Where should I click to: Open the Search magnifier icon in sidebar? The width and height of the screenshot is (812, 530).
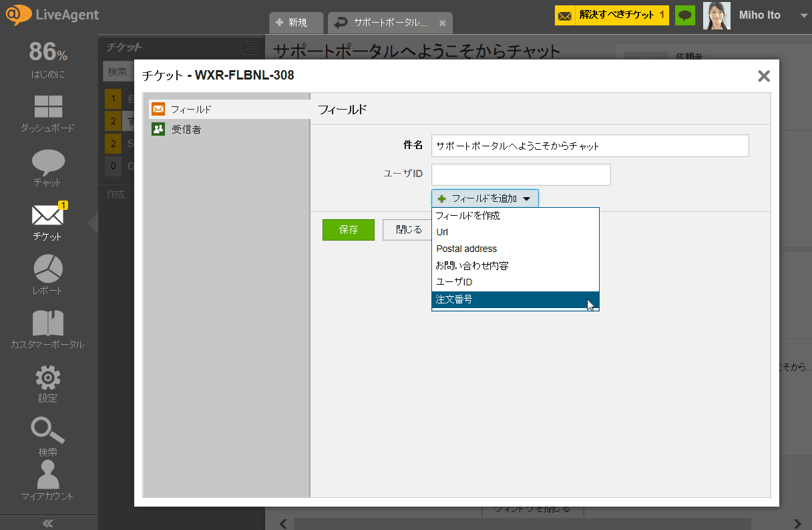click(48, 431)
